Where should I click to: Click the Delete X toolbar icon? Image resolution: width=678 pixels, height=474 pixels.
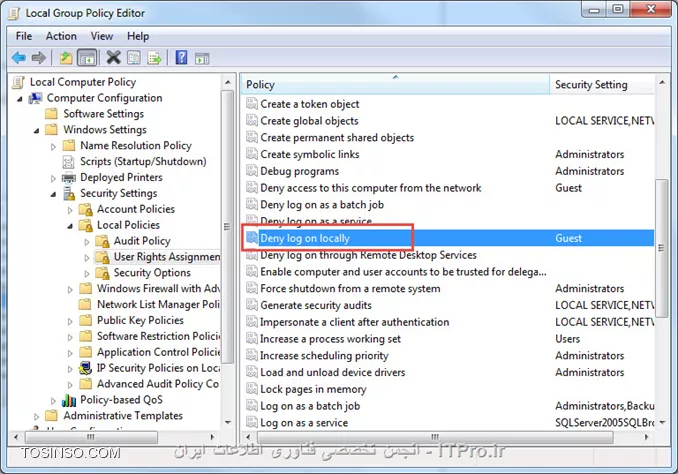pyautogui.click(x=114, y=57)
